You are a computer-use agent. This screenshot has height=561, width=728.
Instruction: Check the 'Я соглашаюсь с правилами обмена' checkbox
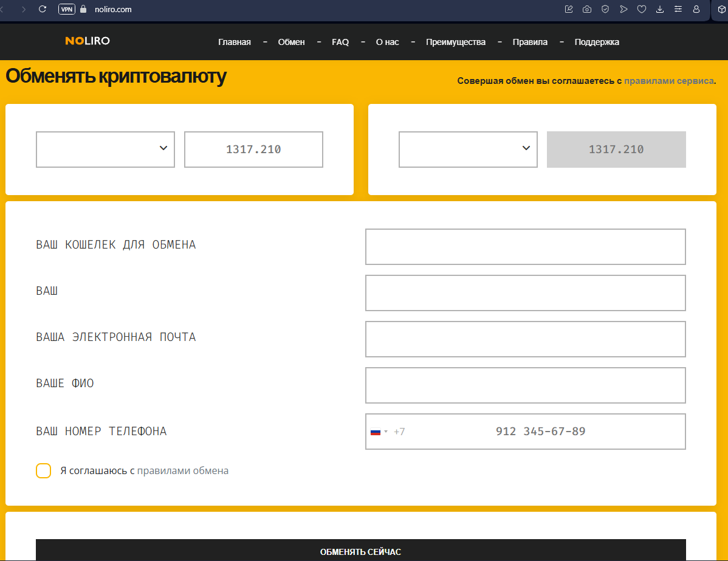[x=43, y=470]
